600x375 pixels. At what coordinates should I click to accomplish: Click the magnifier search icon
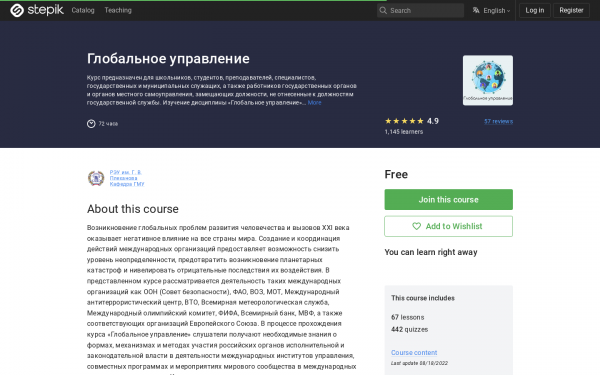(x=383, y=10)
